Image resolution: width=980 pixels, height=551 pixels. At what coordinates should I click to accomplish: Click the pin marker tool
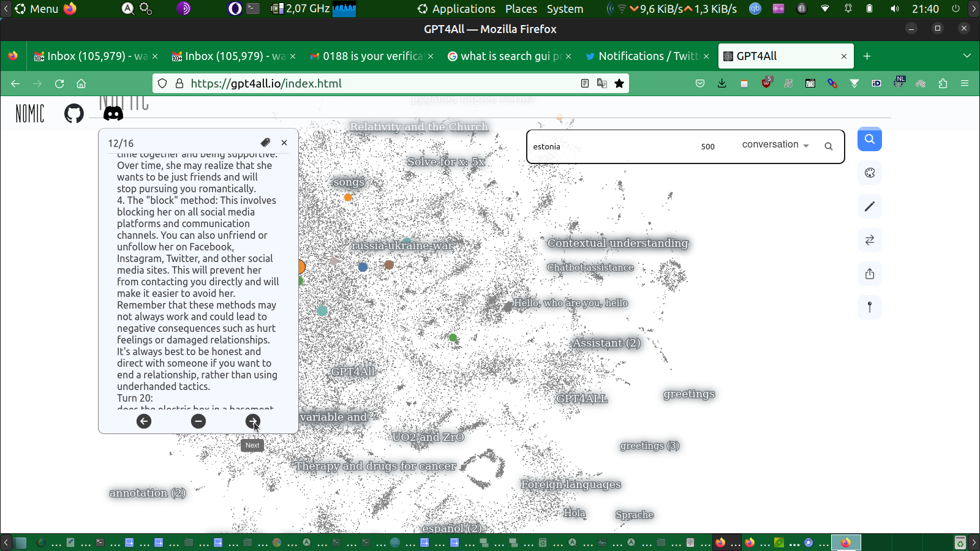870,307
